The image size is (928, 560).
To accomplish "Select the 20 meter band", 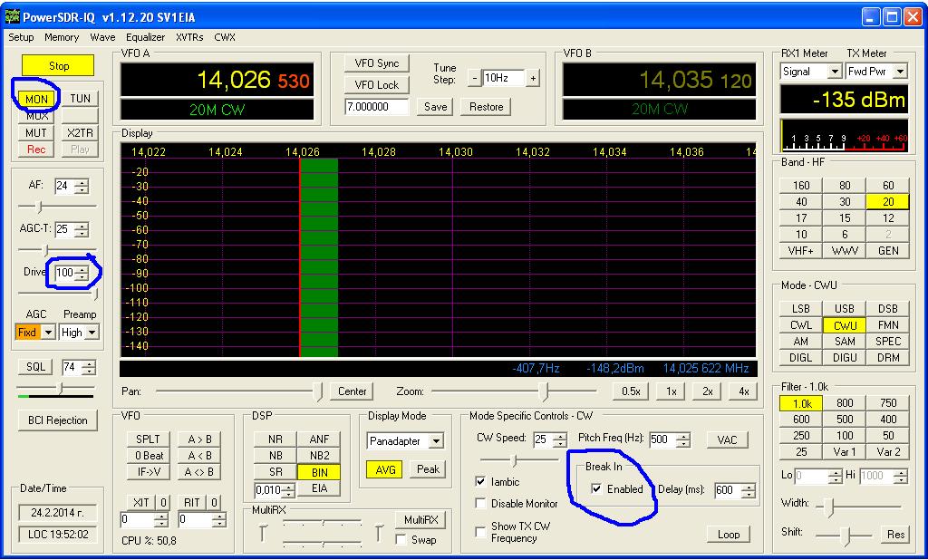I will click(x=888, y=202).
